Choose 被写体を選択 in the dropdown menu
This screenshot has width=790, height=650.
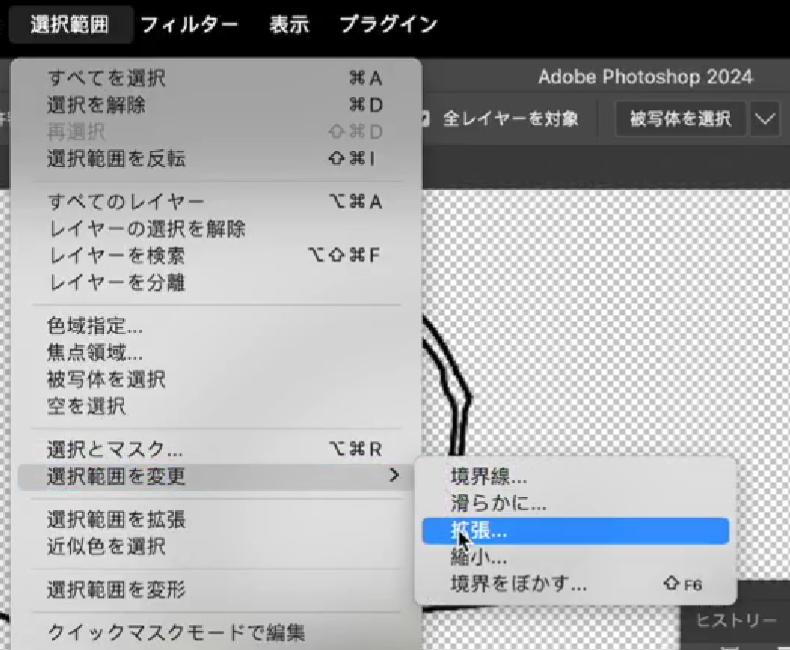(x=217, y=379)
